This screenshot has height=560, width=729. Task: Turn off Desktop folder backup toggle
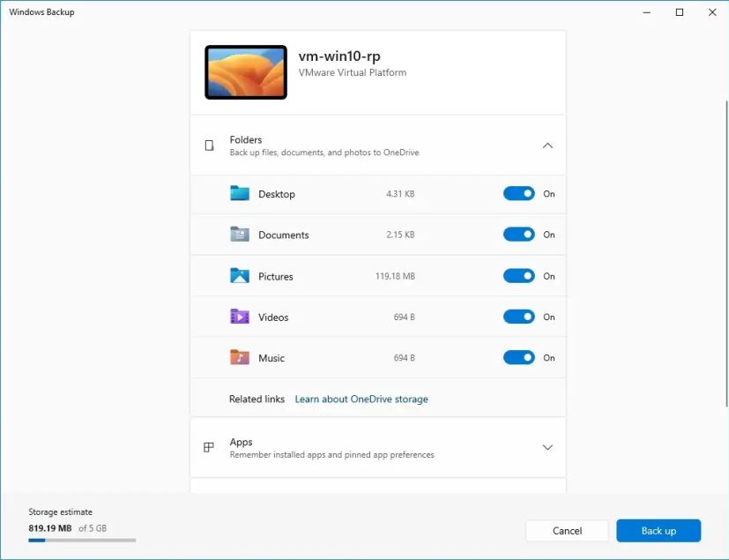click(x=519, y=193)
